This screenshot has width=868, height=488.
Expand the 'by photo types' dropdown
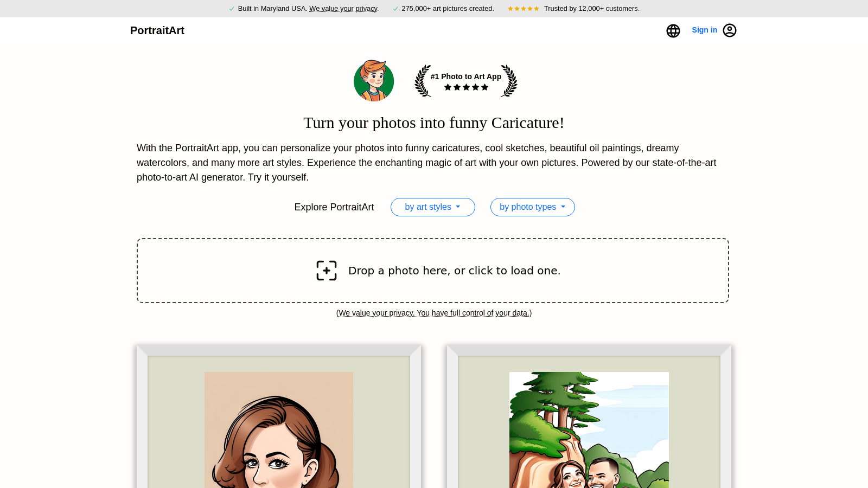point(533,207)
